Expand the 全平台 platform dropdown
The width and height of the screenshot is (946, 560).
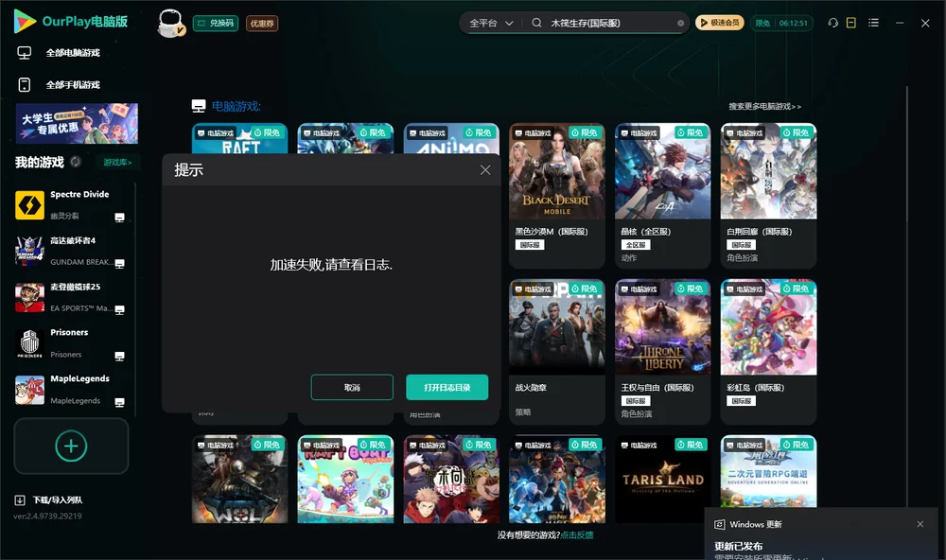pos(491,23)
